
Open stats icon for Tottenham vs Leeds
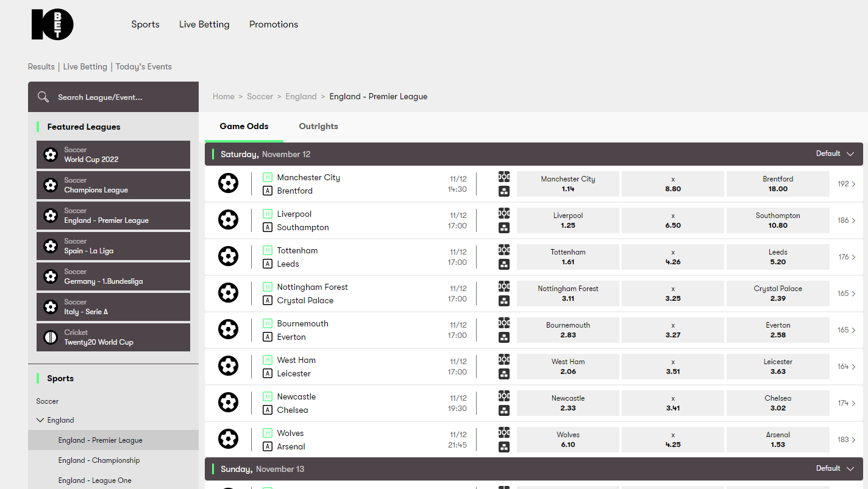point(504,264)
